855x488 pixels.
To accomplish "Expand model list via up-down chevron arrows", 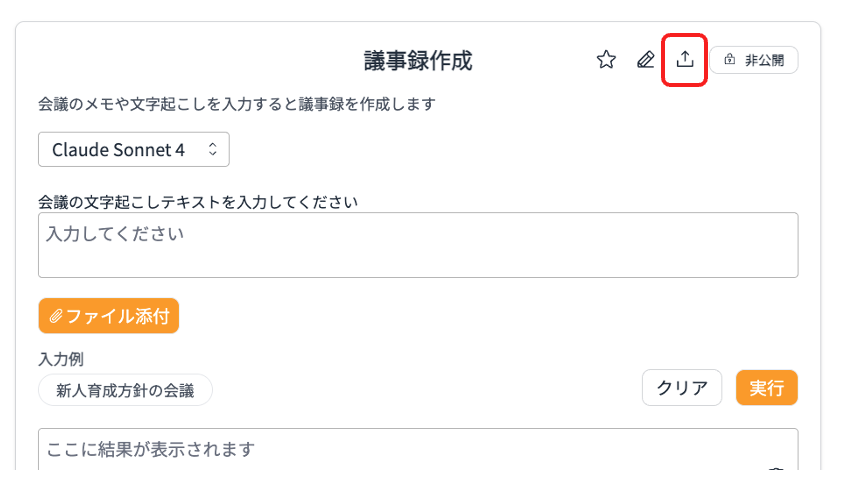I will [x=213, y=149].
